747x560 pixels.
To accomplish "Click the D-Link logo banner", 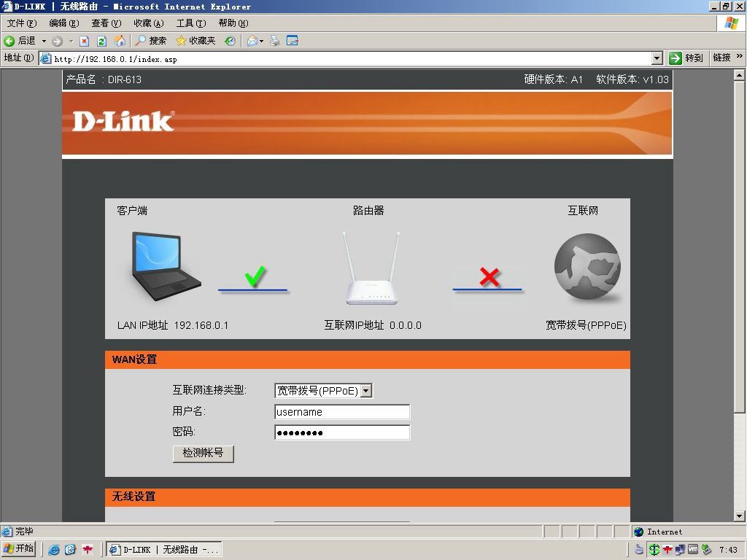I will (x=123, y=122).
